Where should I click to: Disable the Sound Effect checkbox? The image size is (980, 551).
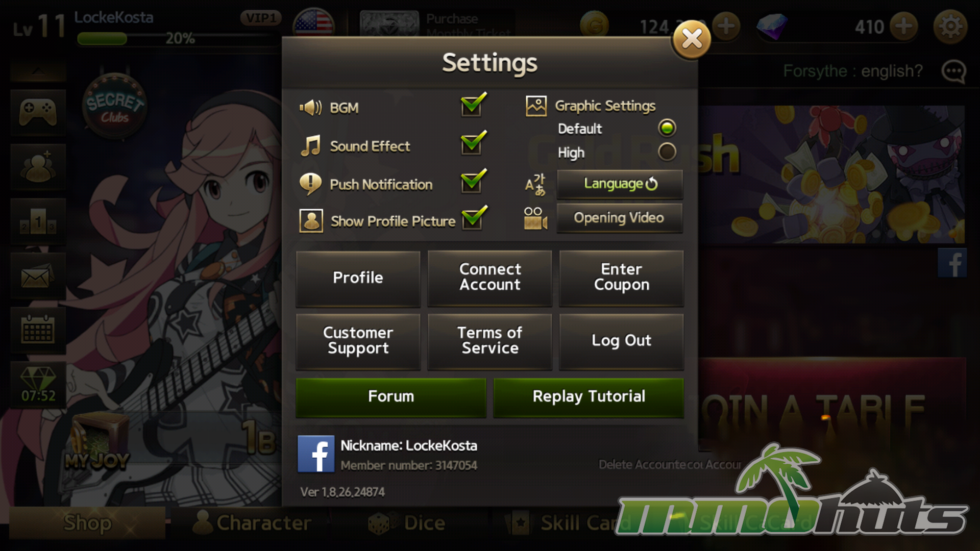click(473, 143)
